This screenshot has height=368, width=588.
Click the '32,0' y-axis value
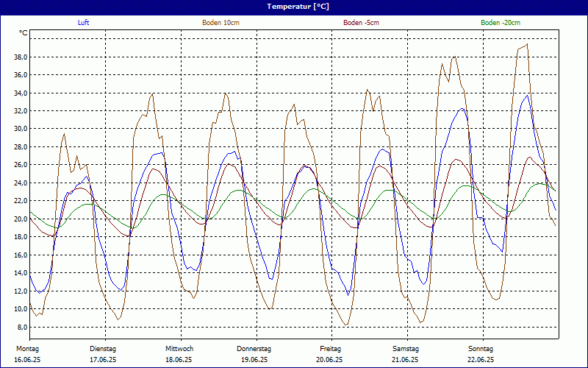[21, 111]
